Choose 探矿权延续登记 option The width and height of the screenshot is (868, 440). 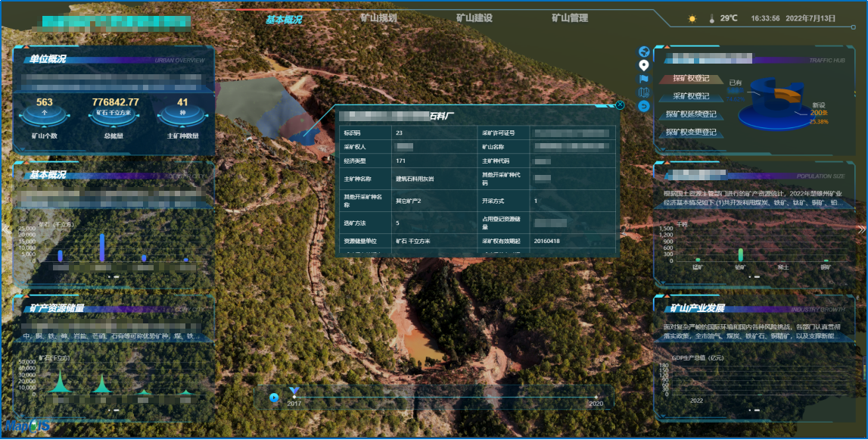(x=691, y=114)
